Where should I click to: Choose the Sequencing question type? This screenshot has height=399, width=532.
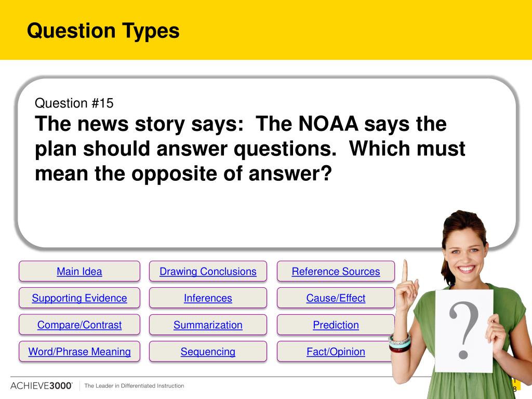coord(208,352)
